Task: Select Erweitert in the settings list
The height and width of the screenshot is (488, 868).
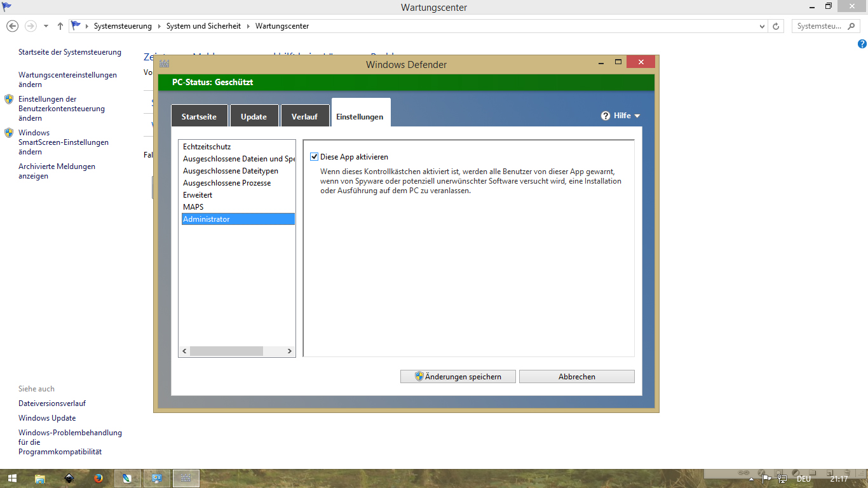Action: pyautogui.click(x=238, y=195)
